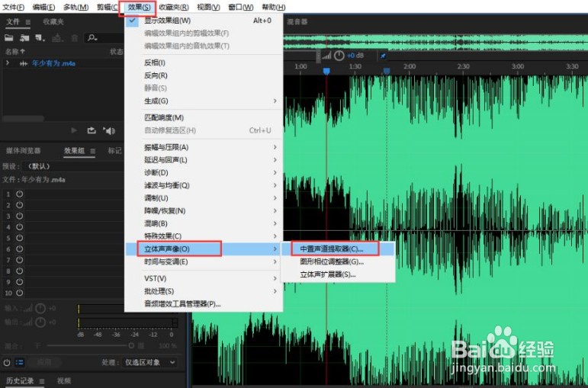Open the 预设 (默认) preset dropdown
Viewport: 588px width, 388px height.
click(73, 166)
